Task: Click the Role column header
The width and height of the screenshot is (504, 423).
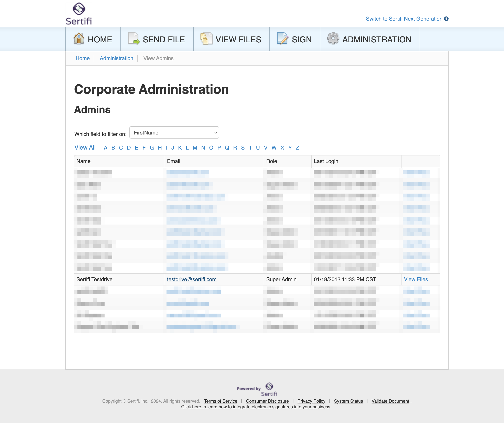Action: click(x=288, y=161)
